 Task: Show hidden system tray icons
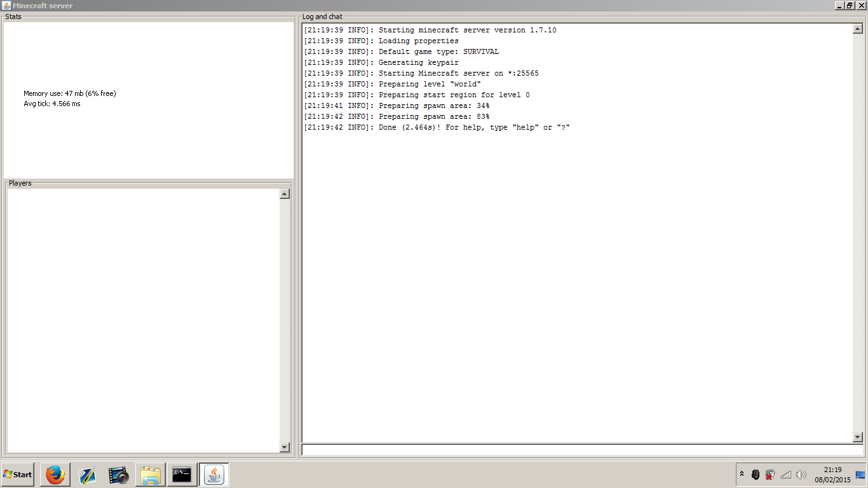click(742, 475)
